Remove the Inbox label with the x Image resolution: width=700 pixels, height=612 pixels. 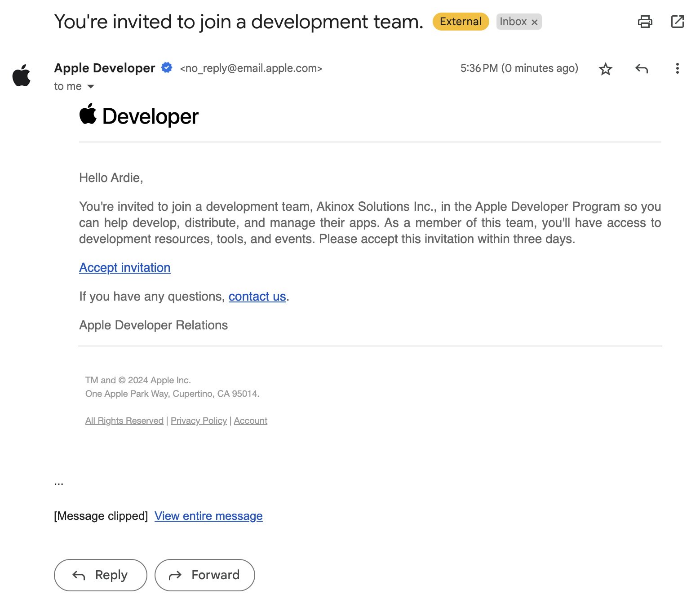point(534,22)
